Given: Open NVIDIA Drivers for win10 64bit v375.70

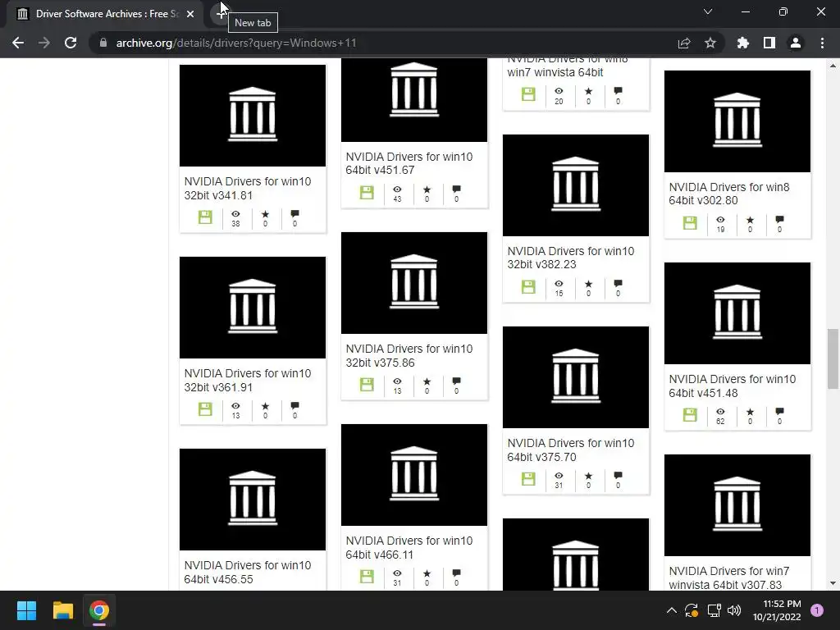Looking at the screenshot, I should click(x=571, y=450).
